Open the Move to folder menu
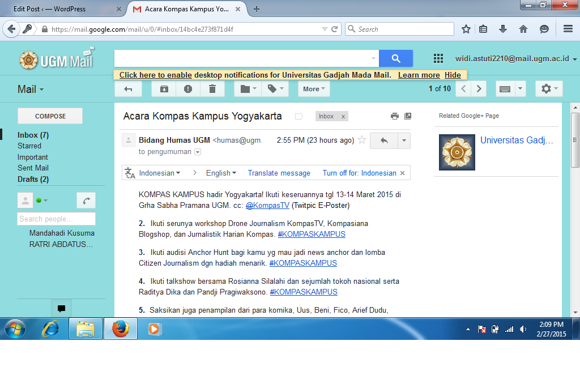Image resolution: width=580 pixels, height=392 pixels. [x=248, y=89]
